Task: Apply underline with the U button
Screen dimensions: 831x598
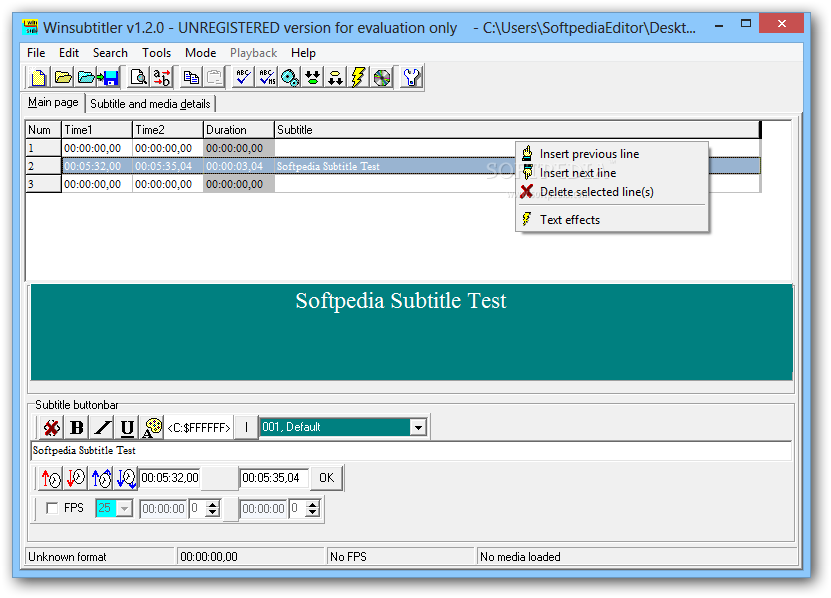Action: (x=127, y=427)
